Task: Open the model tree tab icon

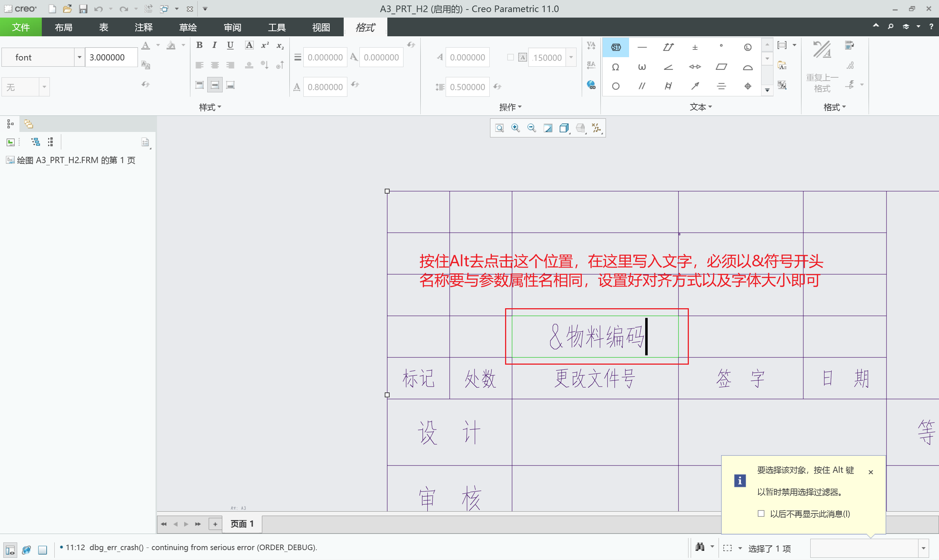Action: pyautogui.click(x=10, y=124)
